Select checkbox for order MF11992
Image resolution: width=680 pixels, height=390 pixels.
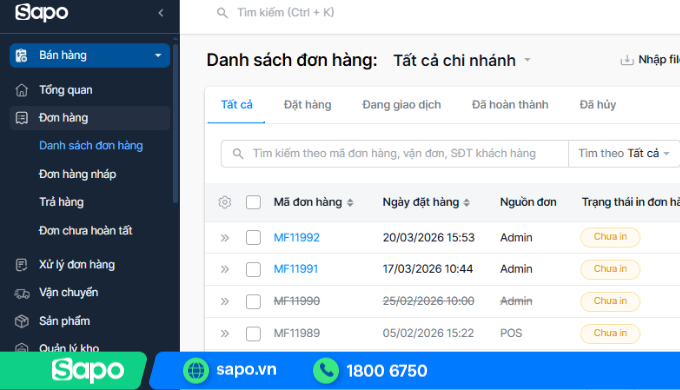coord(253,238)
